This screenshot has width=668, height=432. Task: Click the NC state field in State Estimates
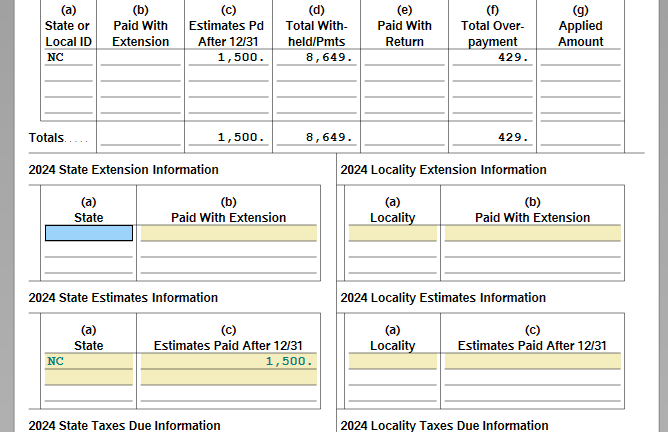point(88,361)
